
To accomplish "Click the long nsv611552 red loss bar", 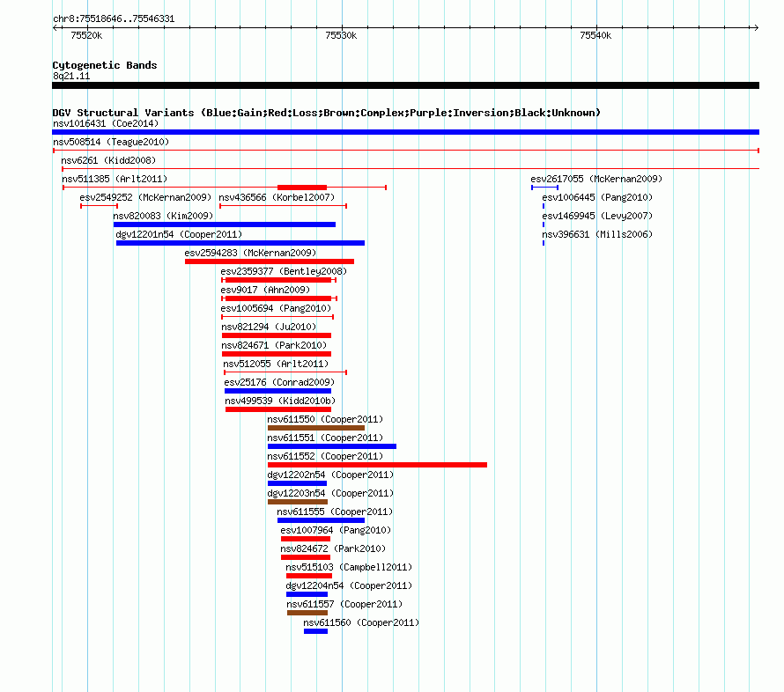I will tap(378, 465).
